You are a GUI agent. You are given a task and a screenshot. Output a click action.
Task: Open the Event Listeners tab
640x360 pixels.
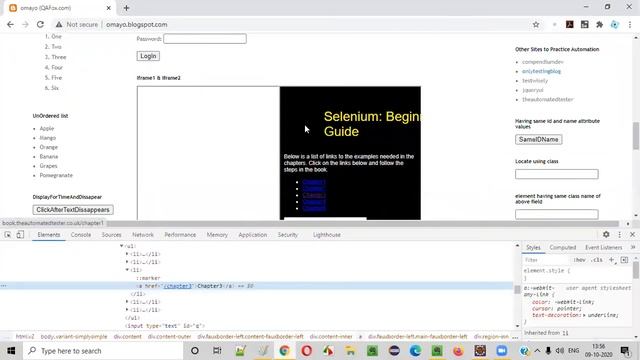(x=603, y=247)
